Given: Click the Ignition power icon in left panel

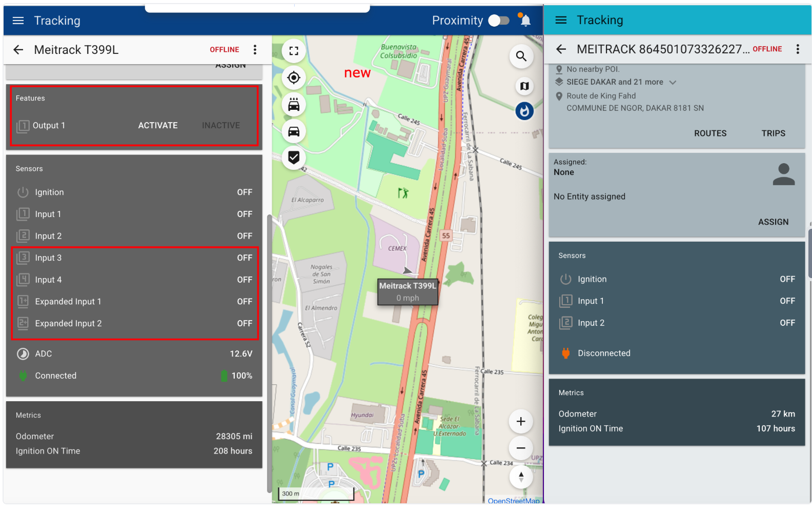Looking at the screenshot, I should pos(23,192).
